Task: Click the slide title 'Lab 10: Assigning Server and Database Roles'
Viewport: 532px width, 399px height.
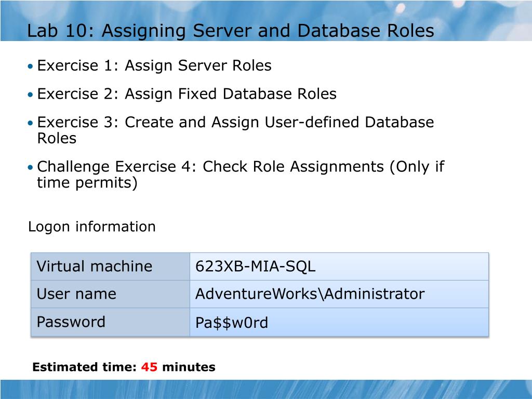Action: tap(231, 31)
